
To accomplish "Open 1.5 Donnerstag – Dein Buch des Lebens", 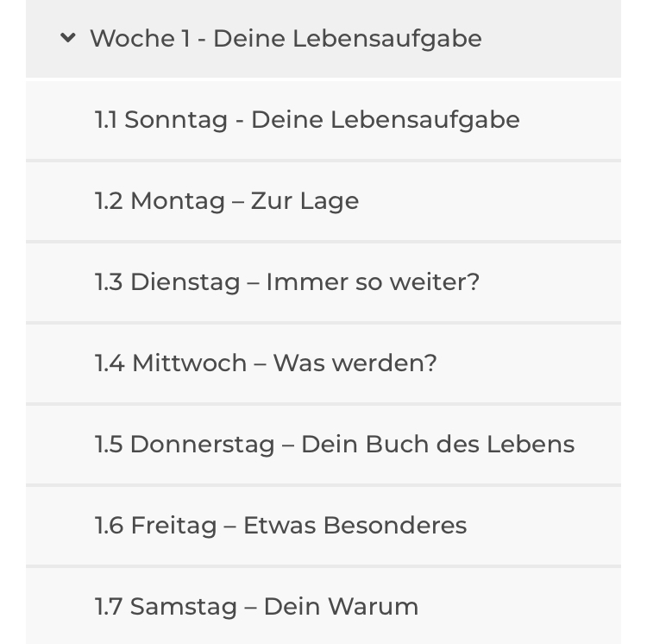I will [334, 445].
